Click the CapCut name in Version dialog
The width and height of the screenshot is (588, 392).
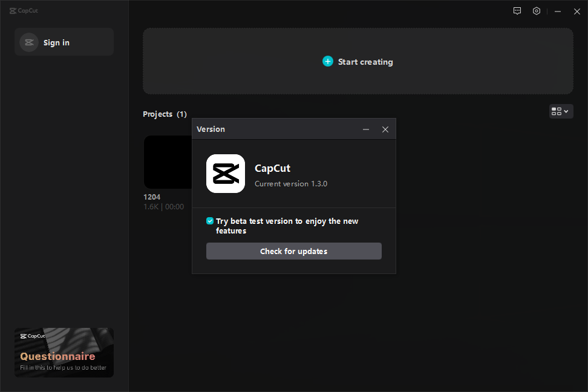point(273,168)
